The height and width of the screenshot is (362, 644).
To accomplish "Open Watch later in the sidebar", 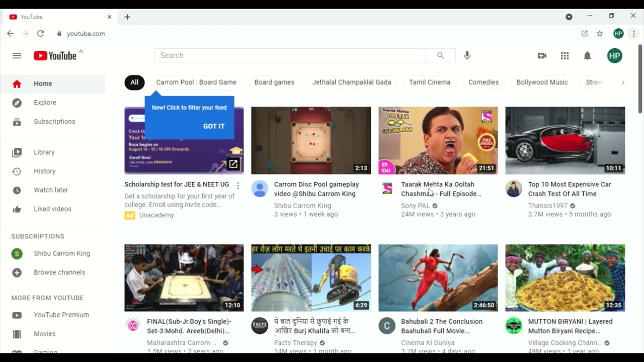I will (53, 190).
